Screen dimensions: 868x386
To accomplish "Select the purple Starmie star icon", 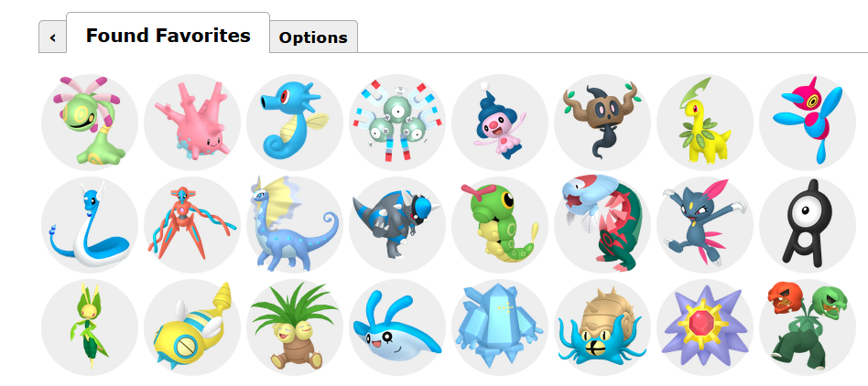I will 705,327.
